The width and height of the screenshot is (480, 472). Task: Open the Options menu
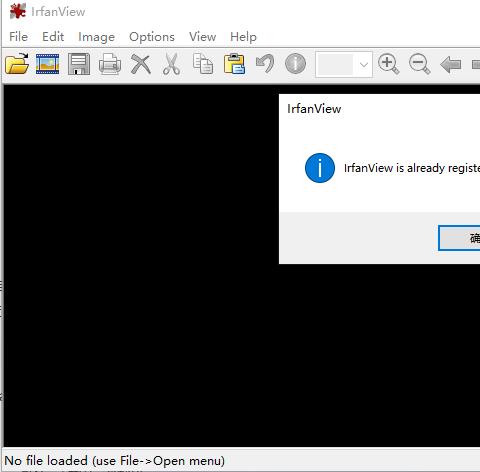click(x=152, y=37)
